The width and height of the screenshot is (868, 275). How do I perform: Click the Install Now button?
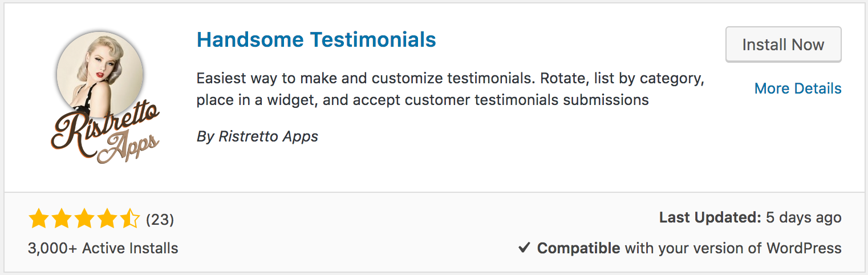783,45
